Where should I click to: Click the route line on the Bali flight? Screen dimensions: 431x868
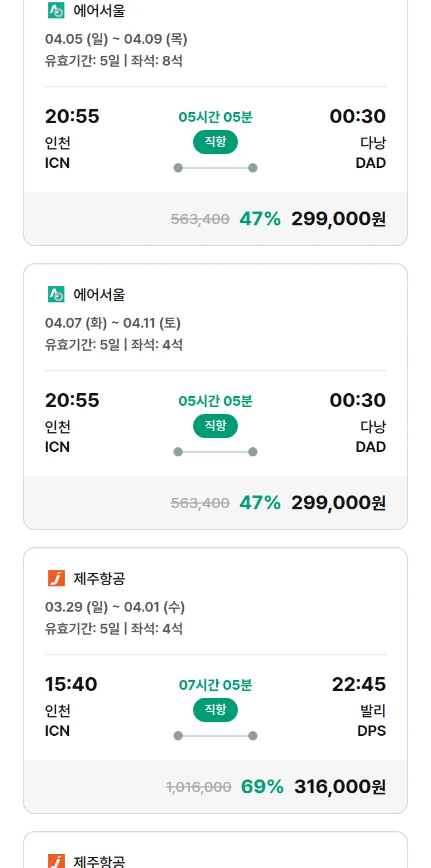point(215,736)
